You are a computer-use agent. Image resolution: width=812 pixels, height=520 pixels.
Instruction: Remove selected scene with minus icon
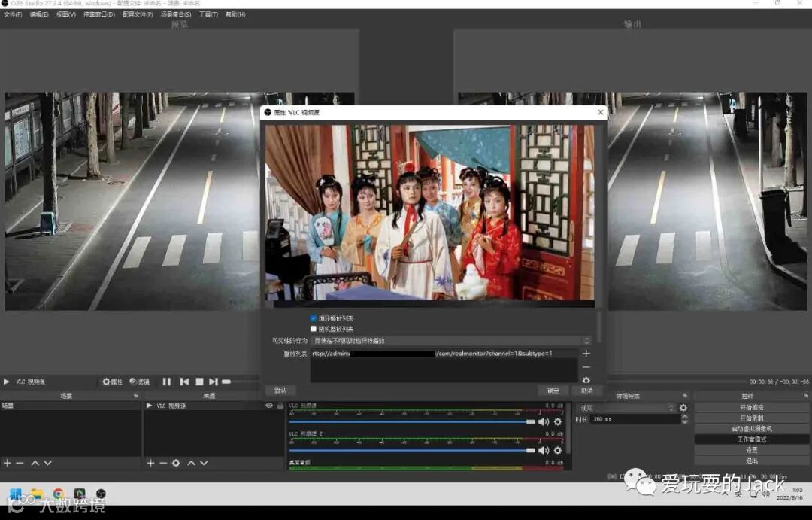[x=20, y=463]
